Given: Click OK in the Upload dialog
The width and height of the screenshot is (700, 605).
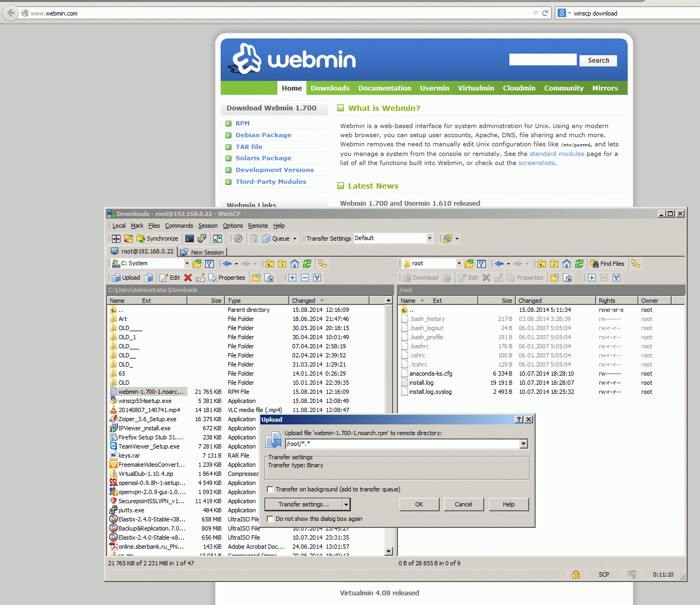Looking at the screenshot, I should [x=419, y=504].
